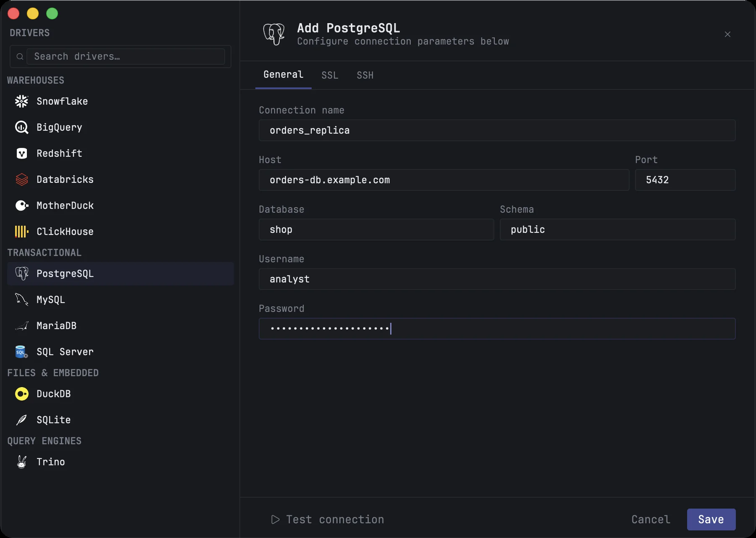Click the search magnifier icon in drivers
This screenshot has width=756, height=538.
pyautogui.click(x=20, y=56)
